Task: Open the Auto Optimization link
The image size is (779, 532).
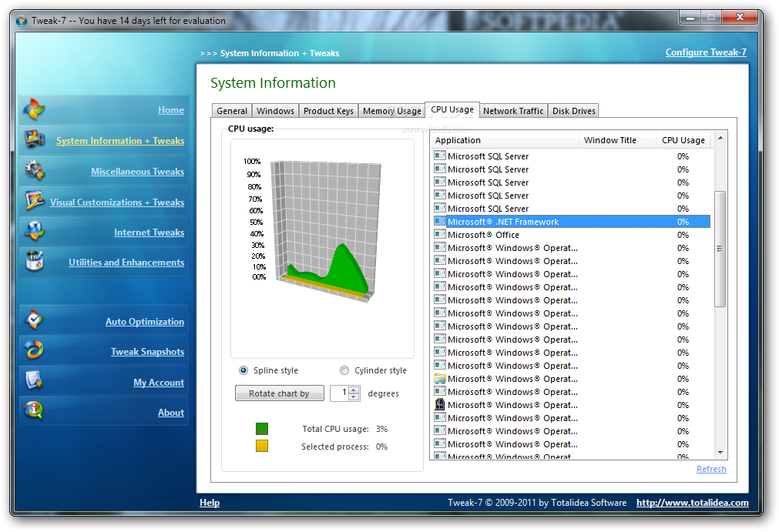Action: (x=145, y=322)
